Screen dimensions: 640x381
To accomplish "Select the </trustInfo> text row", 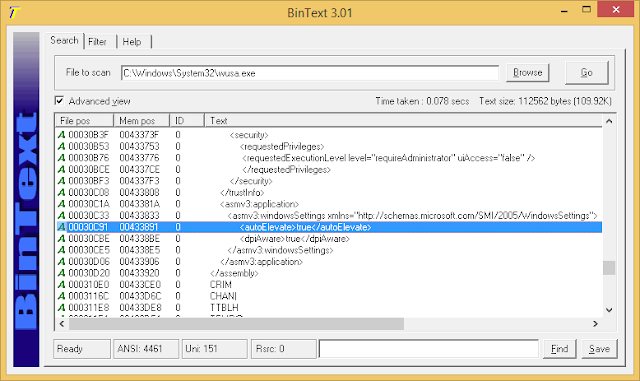I will click(329, 192).
